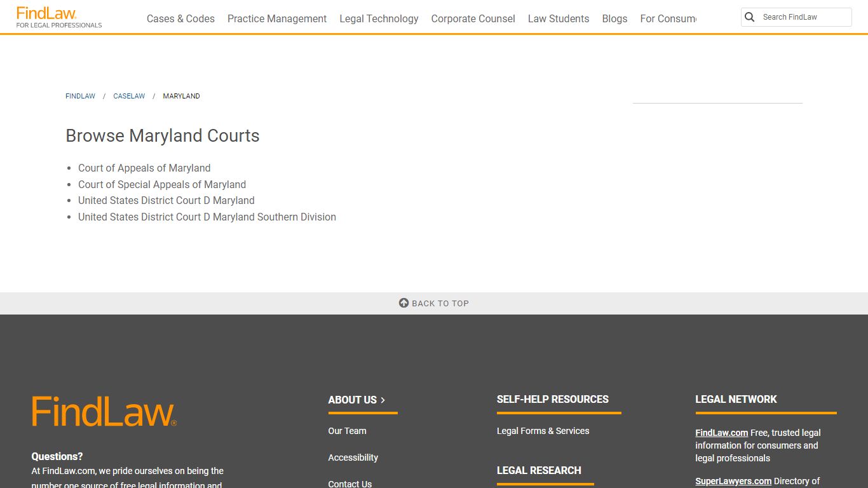Go to FINDLAW breadcrumb link
This screenshot has height=488, width=868.
pos(80,96)
